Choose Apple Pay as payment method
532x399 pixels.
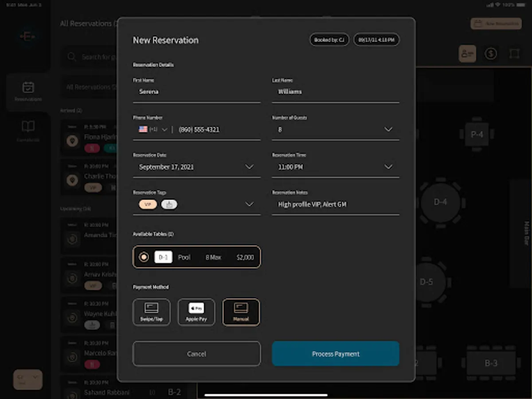click(196, 312)
